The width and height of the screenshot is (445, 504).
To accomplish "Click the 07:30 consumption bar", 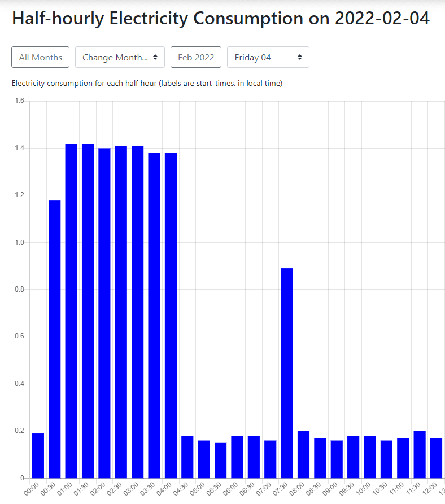I will click(287, 373).
